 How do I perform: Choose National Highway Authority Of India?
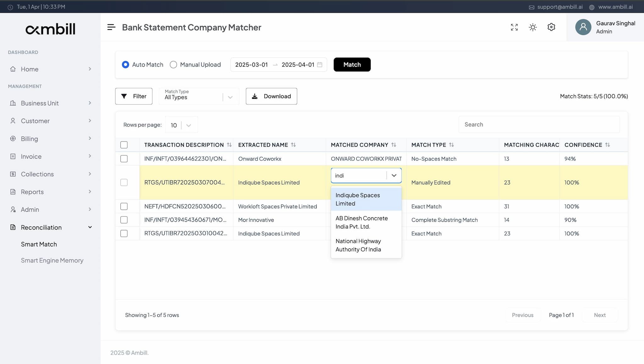366,245
